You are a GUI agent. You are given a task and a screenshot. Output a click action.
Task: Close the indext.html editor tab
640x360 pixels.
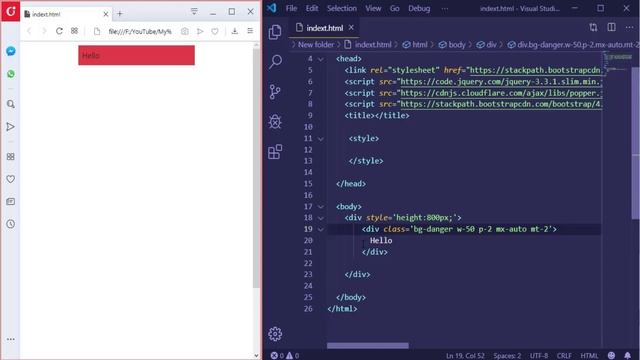(x=351, y=27)
